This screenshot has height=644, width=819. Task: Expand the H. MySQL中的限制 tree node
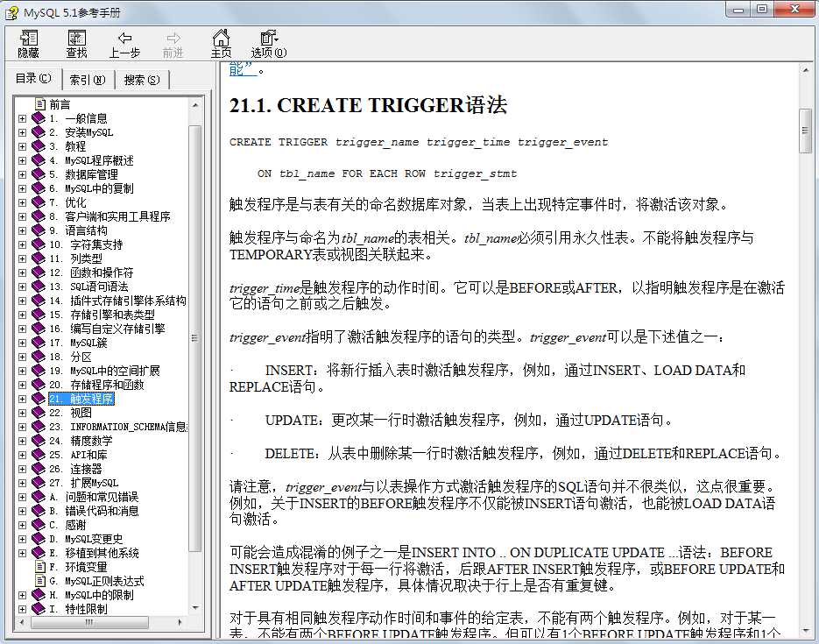point(22,595)
